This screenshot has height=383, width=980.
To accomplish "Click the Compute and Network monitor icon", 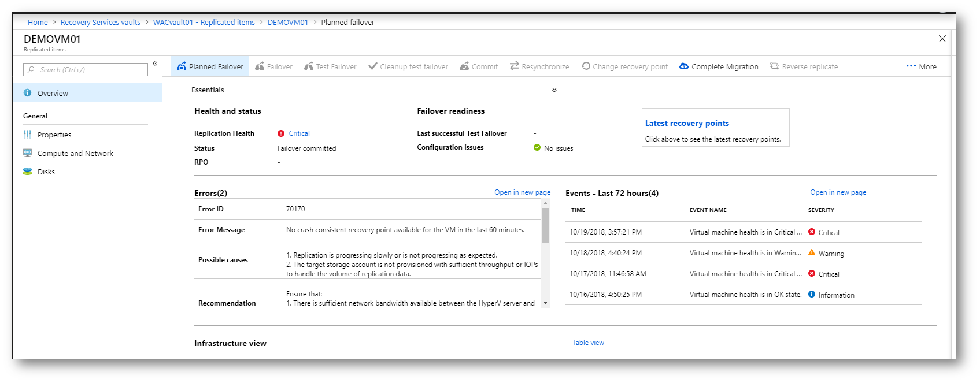I will (x=27, y=153).
